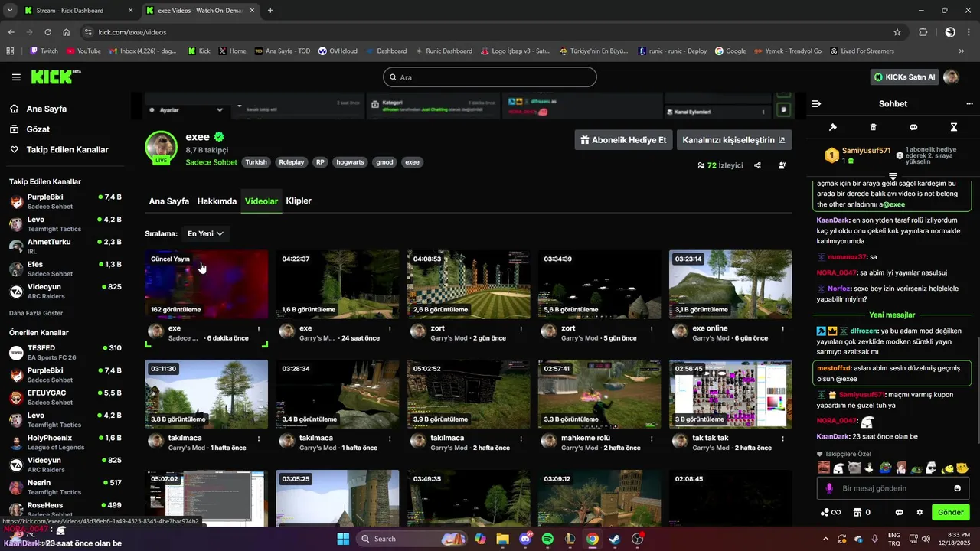Open the 04:08:53 'zort' video thumbnail

pyautogui.click(x=469, y=284)
